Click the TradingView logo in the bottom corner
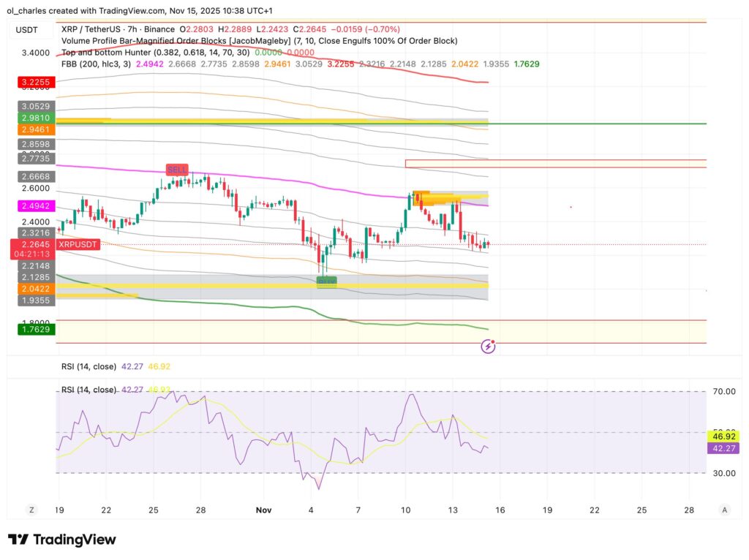This screenshot has width=749, height=560. [x=62, y=540]
